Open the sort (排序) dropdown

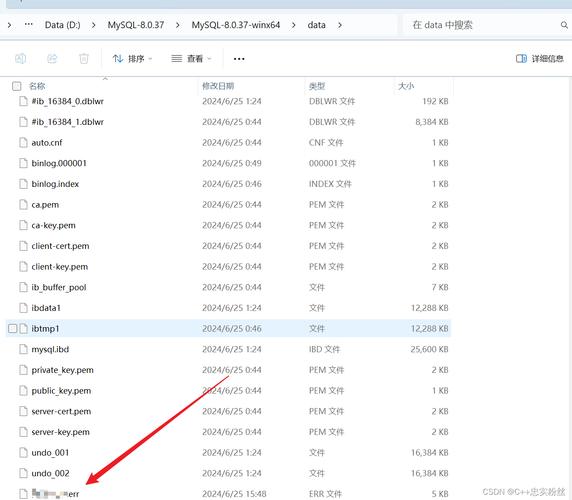(x=132, y=59)
